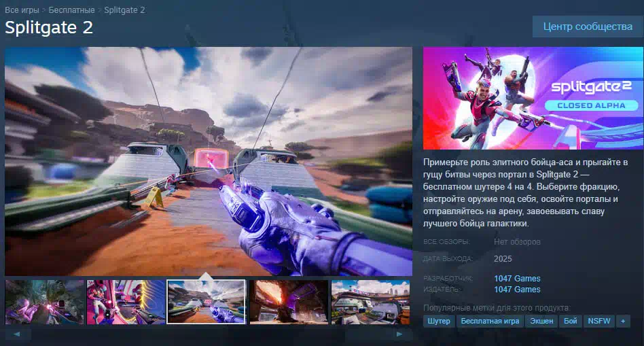644x346 pixels.
Task: Click the game description paragraph
Action: [526, 193]
